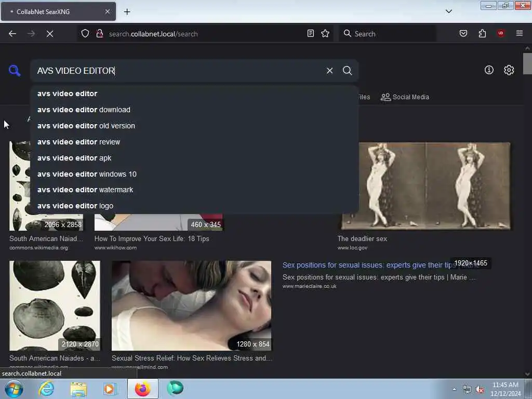Click the site security padlock icon
This screenshot has height=399, width=532.
click(100, 34)
